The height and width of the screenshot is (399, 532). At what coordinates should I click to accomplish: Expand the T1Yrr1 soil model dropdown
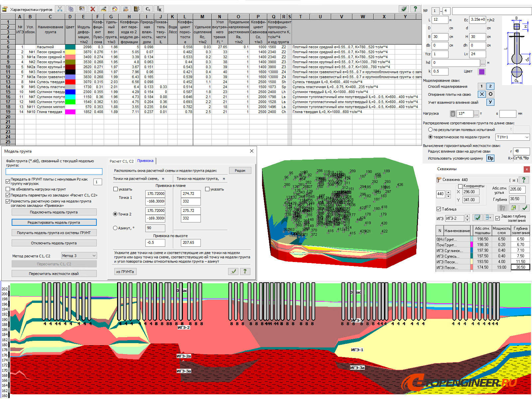click(x=512, y=137)
